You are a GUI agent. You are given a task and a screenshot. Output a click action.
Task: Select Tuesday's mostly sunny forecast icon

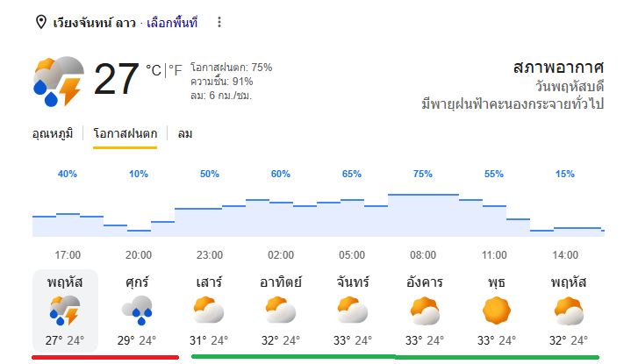tap(425, 310)
